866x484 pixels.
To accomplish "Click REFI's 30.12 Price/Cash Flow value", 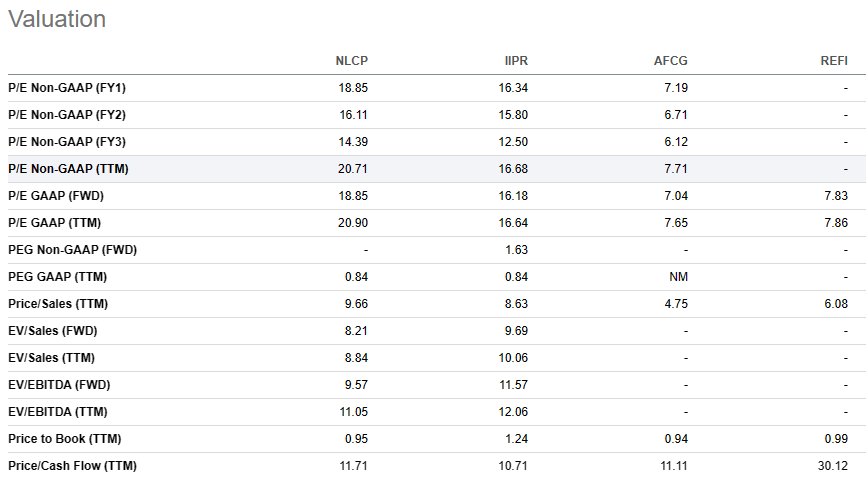I will tap(833, 466).
